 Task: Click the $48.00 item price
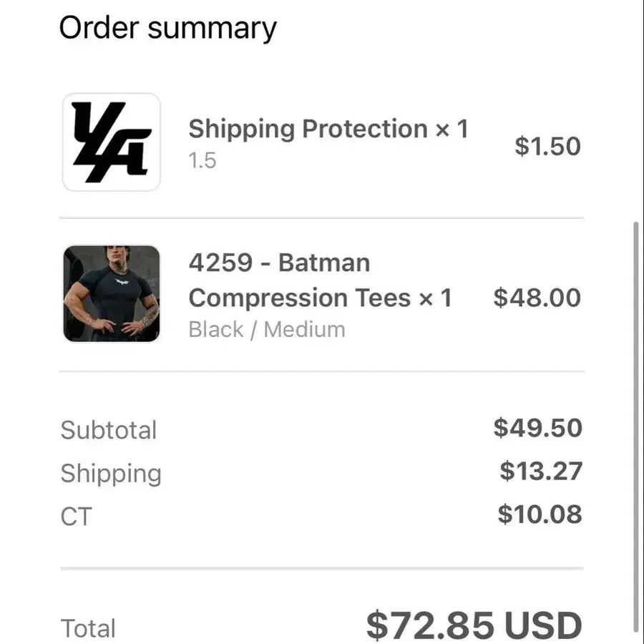[x=537, y=298]
